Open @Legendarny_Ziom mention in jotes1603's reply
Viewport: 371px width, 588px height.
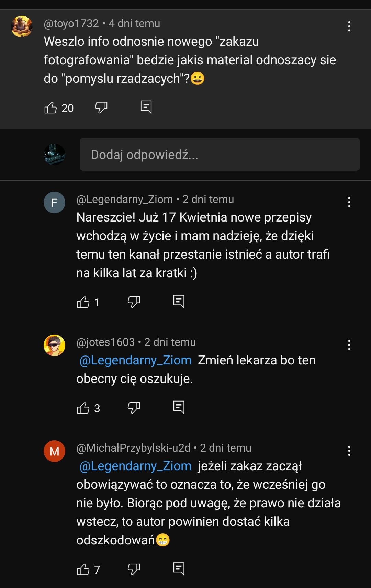135,360
